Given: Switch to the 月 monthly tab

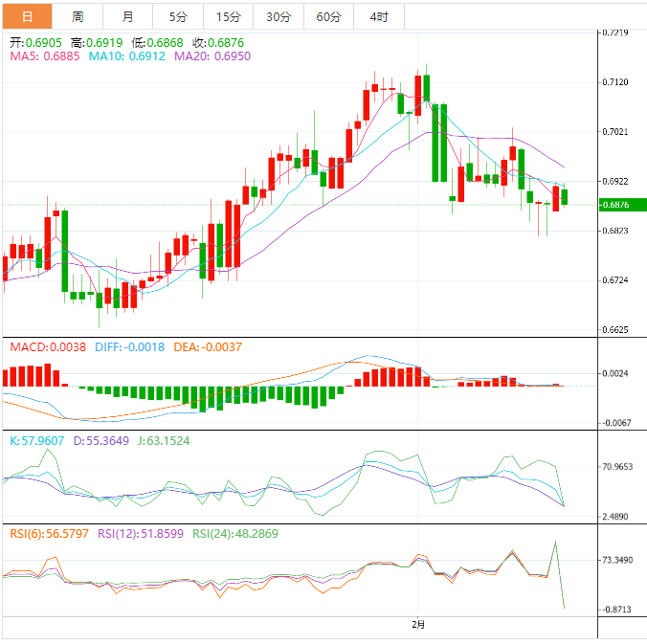Looking at the screenshot, I should click(x=128, y=16).
